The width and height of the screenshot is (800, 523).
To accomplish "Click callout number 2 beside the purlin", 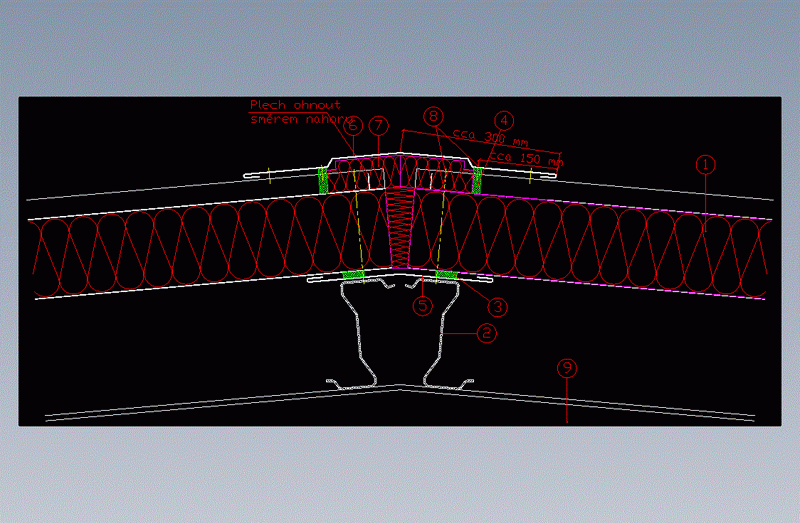I will pos(485,334).
